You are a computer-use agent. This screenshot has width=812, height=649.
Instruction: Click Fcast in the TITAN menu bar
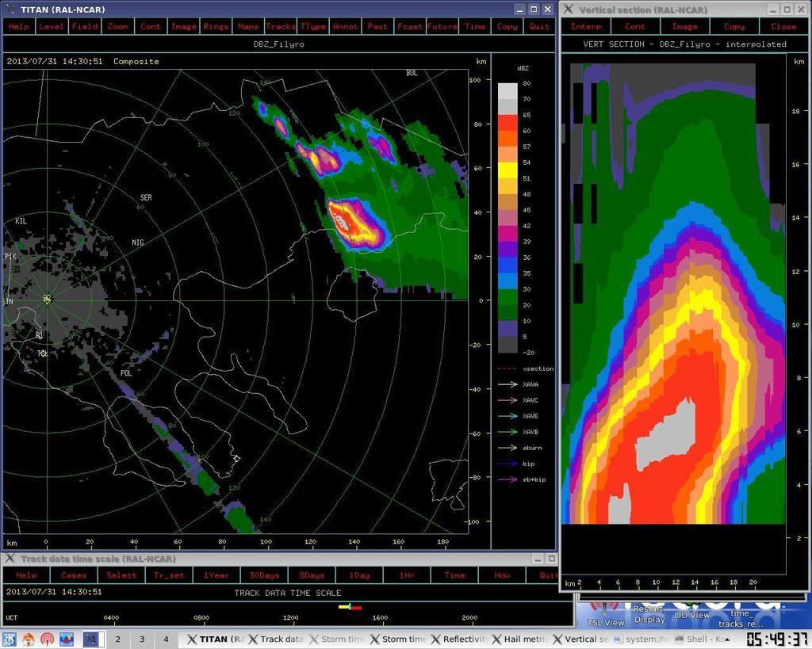coord(410,26)
